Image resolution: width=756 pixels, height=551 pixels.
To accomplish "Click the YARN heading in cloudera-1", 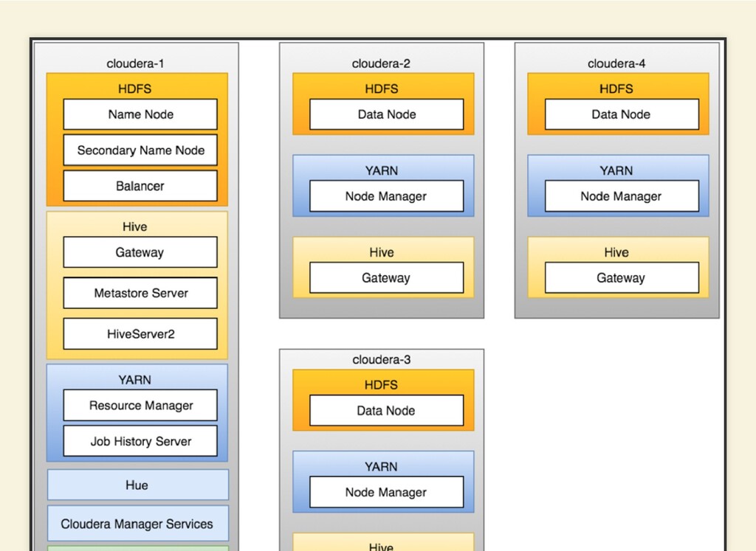I will tap(135, 380).
